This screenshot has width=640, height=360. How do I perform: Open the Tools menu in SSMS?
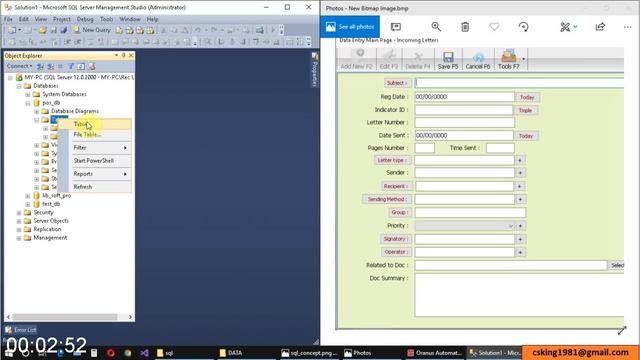[x=107, y=19]
